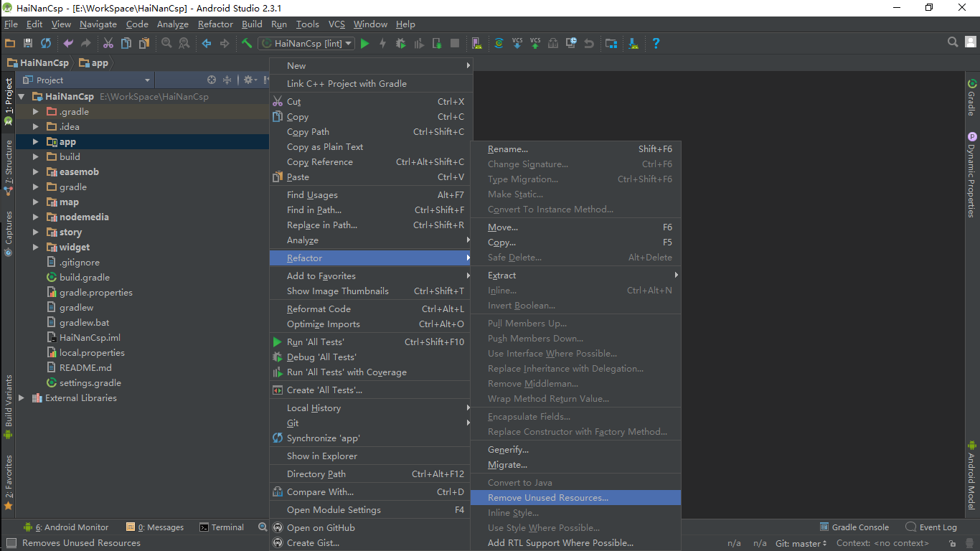Select settings.gradle in the project tree
Screen dimensions: 980x551
84,383
